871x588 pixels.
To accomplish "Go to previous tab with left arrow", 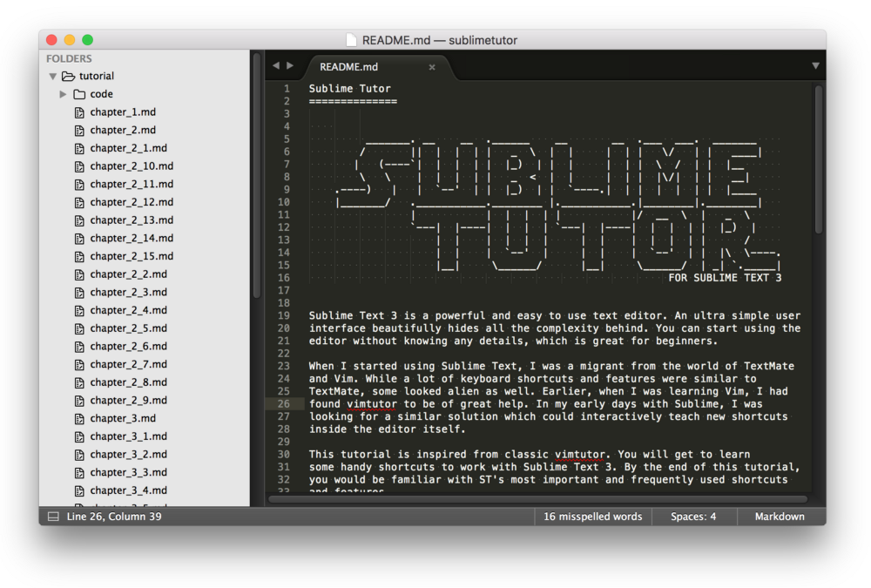I will click(x=276, y=65).
